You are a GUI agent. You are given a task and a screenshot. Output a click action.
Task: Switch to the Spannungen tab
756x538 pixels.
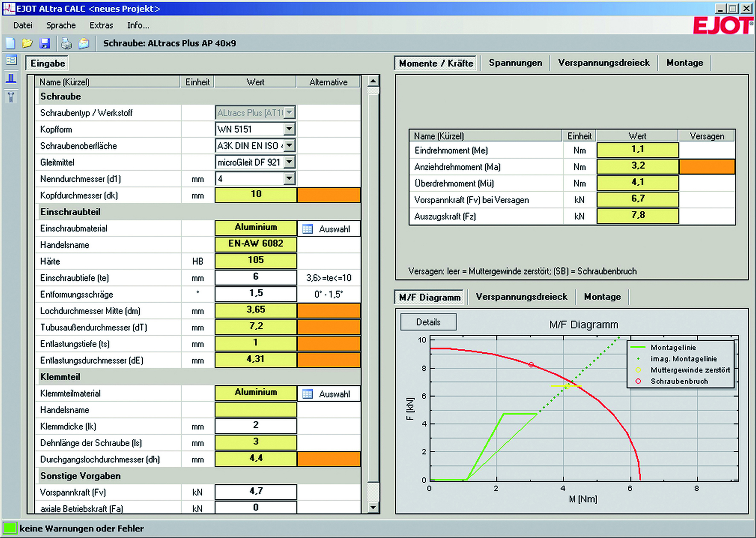click(515, 63)
